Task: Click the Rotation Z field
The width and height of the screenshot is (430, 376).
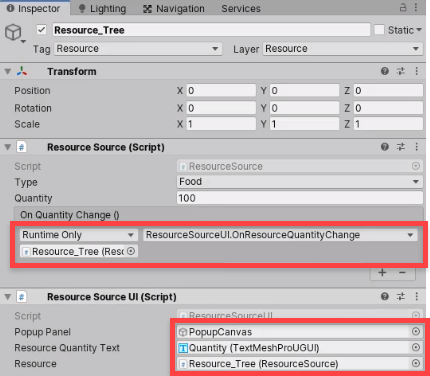Action: tap(388, 108)
